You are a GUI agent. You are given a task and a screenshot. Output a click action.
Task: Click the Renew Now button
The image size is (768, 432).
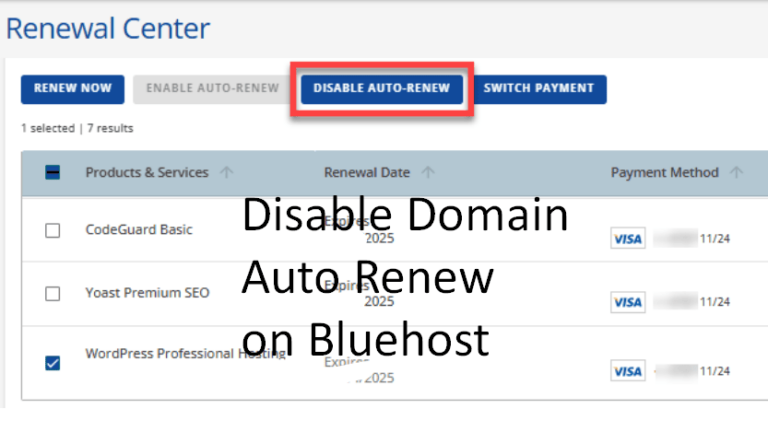(x=72, y=89)
